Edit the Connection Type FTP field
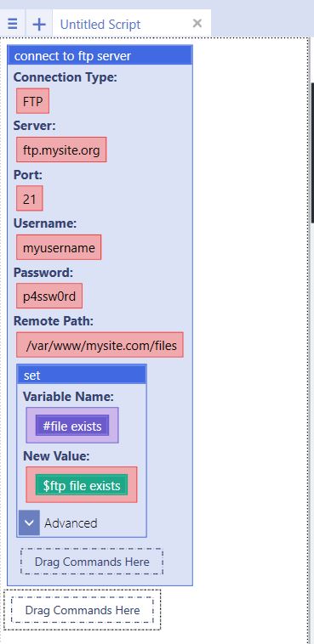Viewport: 314px width, 644px height. (x=33, y=101)
